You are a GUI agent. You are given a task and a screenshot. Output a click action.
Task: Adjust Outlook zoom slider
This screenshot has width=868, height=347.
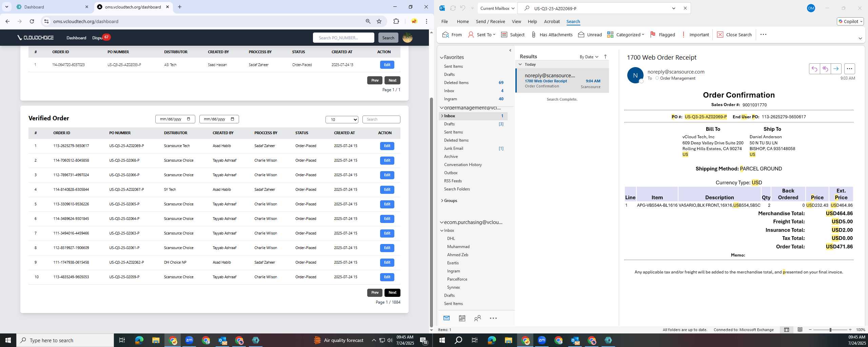830,330
